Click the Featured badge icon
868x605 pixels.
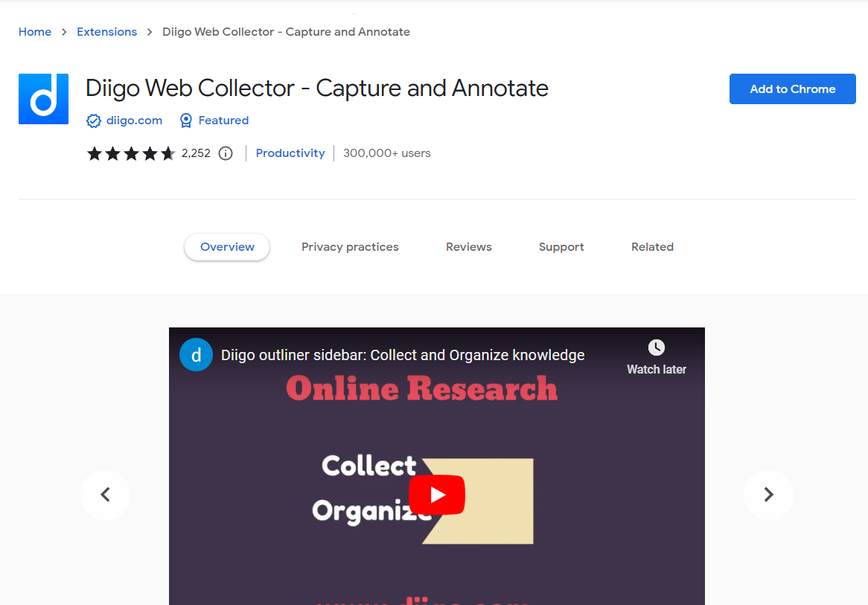185,120
